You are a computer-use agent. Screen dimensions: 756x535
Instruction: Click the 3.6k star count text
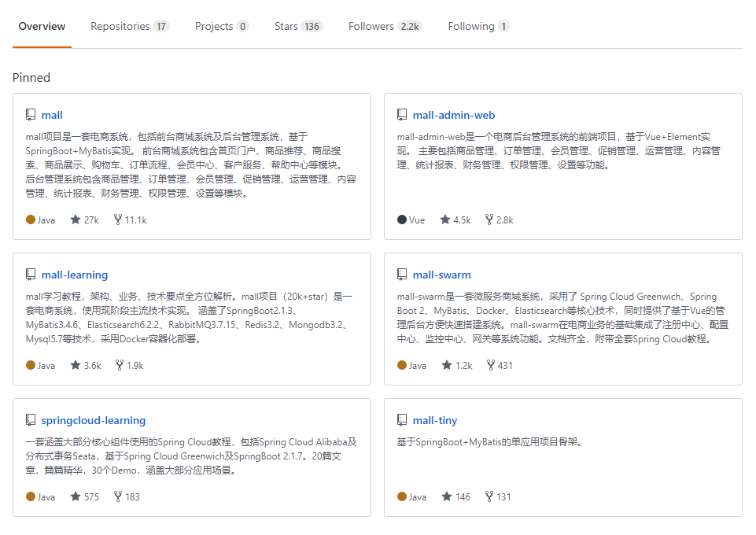(93, 366)
